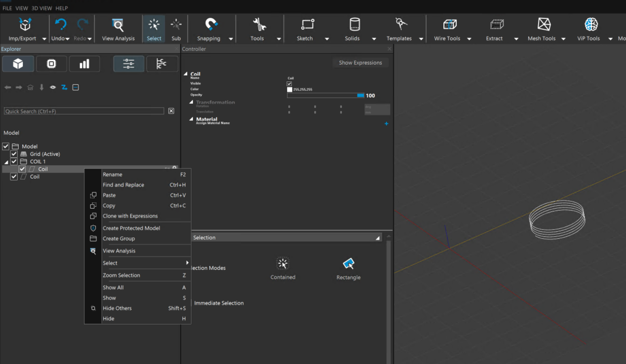Open the Mesh Tools icon

coord(544,25)
